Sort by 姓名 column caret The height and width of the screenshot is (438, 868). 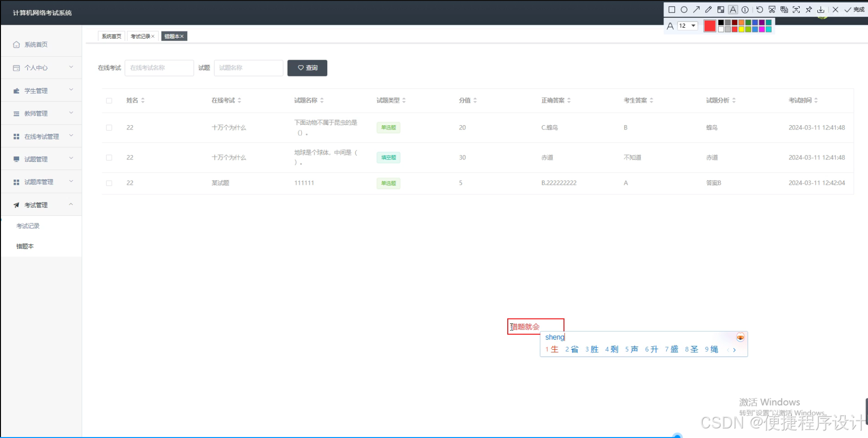[143, 100]
